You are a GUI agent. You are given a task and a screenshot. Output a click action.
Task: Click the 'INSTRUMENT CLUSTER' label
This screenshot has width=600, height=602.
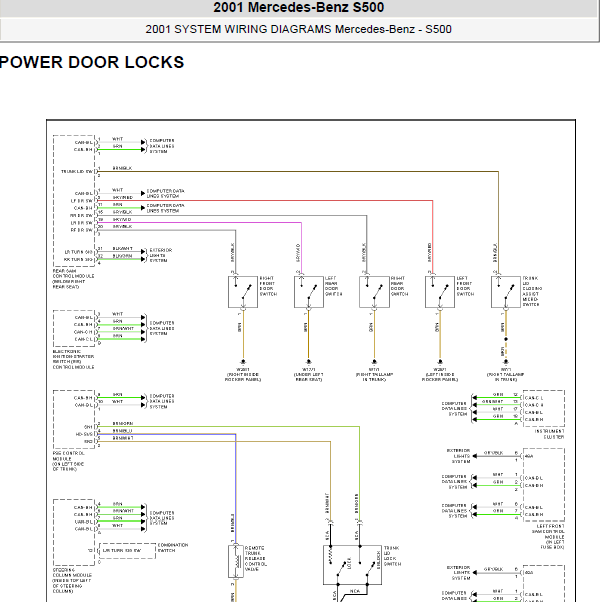pyautogui.click(x=550, y=434)
